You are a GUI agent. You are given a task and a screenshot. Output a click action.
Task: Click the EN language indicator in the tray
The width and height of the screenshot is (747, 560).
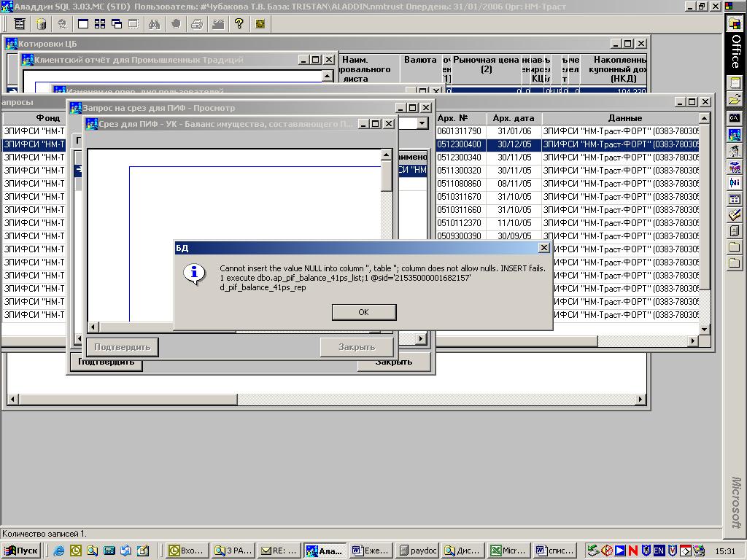(x=659, y=551)
